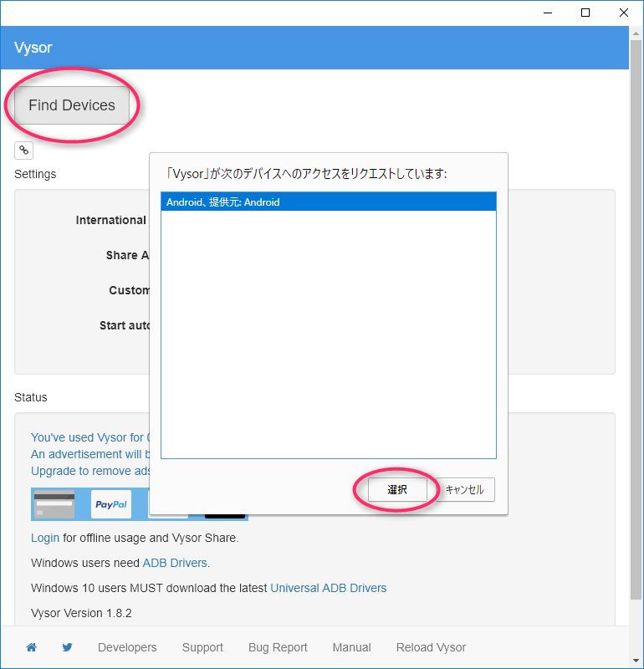Click the You've used Vysor for link
Image resolution: width=644 pixels, height=669 pixels.
point(90,437)
